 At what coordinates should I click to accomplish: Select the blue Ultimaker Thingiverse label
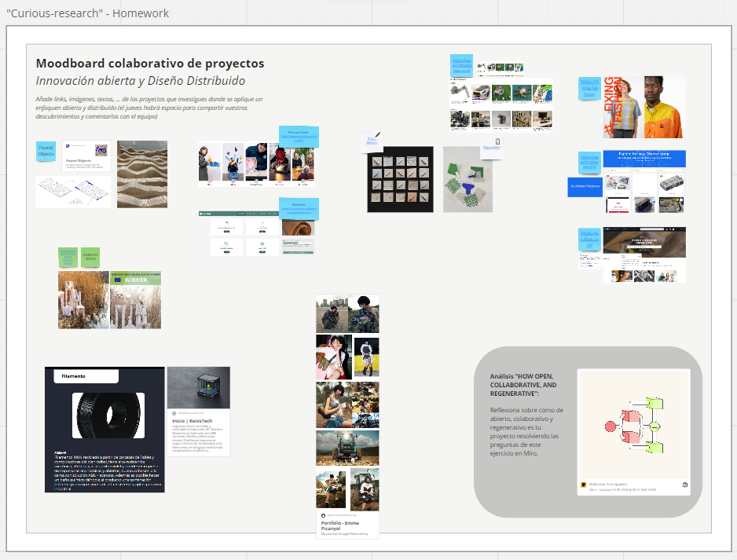(585, 186)
